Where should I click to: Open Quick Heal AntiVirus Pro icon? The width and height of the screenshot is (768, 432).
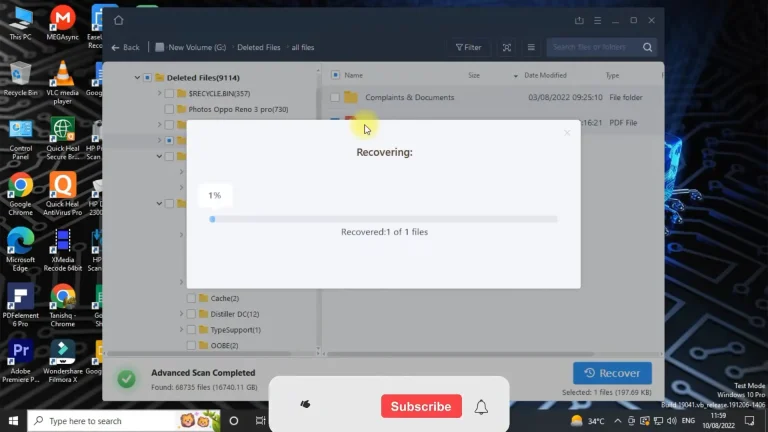[x=63, y=194]
